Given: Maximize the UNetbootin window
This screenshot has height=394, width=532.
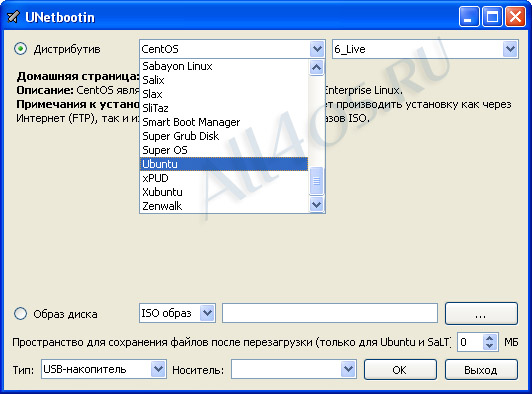Looking at the screenshot, I should pos(492,17).
